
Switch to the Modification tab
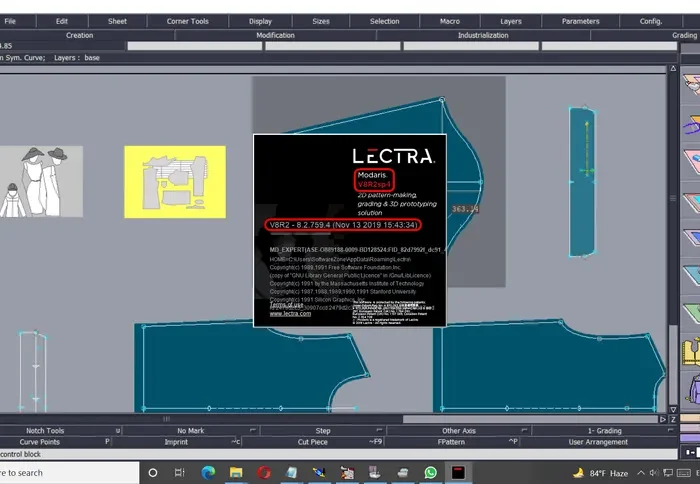(275, 35)
